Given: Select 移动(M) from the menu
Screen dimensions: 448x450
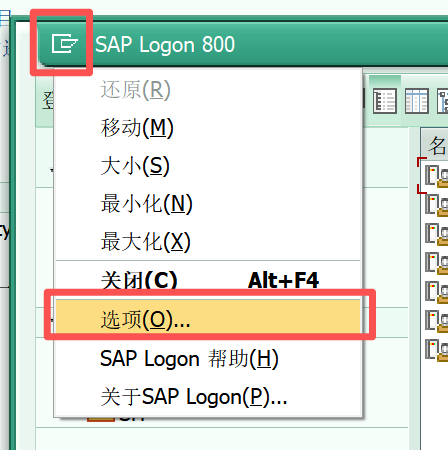Looking at the screenshot, I should point(208,128).
